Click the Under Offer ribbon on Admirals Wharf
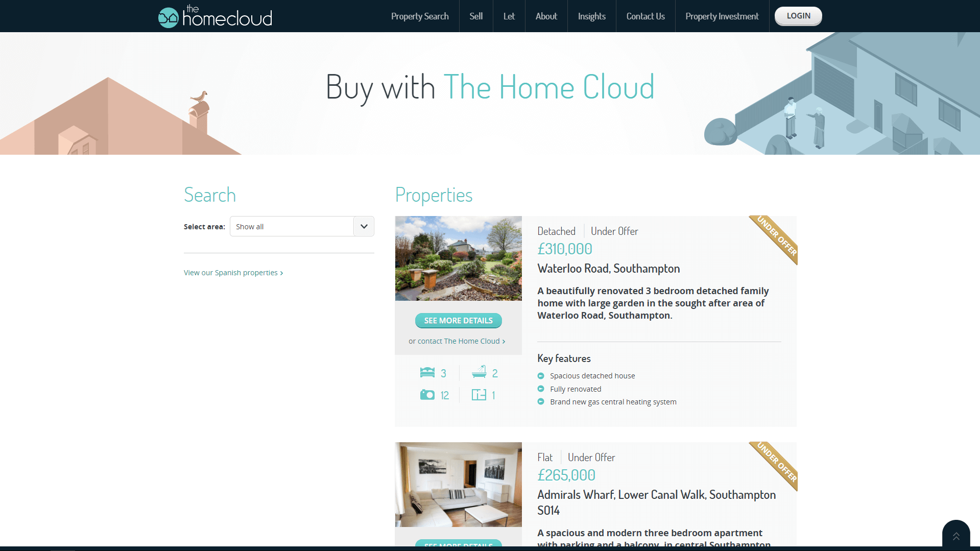980x551 pixels. click(776, 464)
